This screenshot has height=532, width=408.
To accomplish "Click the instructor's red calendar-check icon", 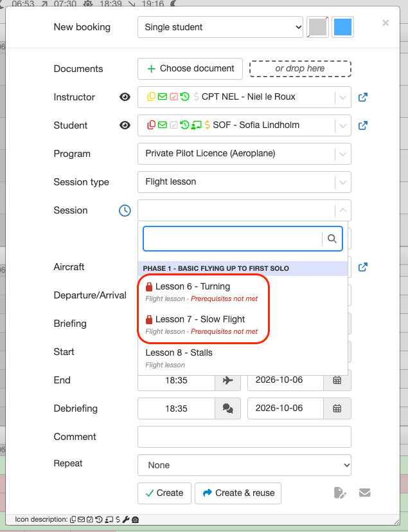I will [x=173, y=97].
